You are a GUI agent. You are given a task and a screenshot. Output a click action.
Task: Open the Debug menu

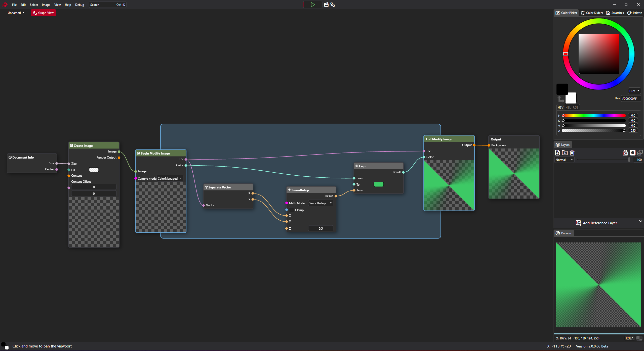(x=79, y=5)
